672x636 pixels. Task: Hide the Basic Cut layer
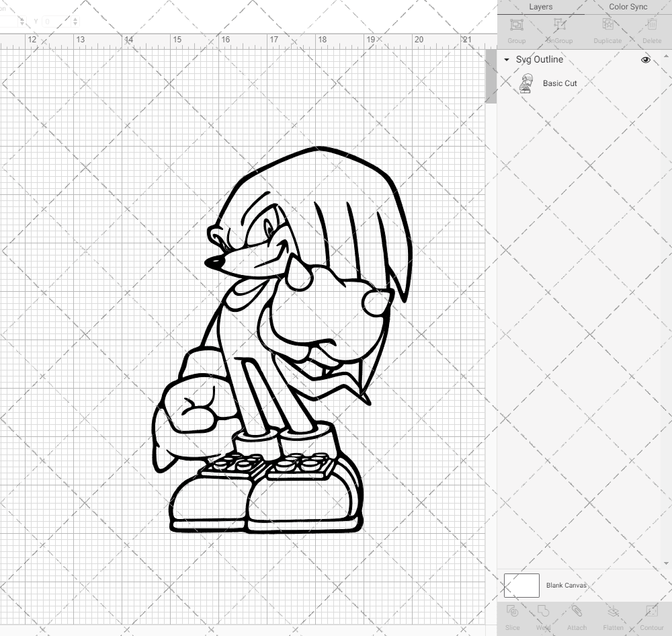[645, 83]
